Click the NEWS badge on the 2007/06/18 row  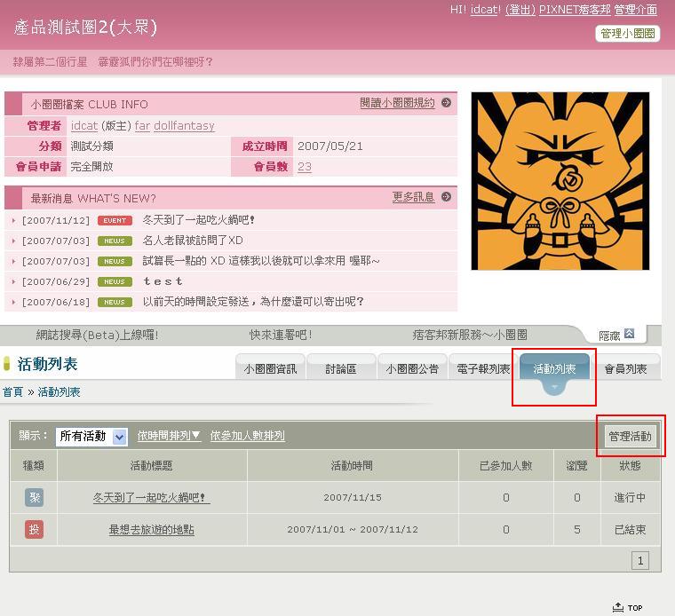115,302
